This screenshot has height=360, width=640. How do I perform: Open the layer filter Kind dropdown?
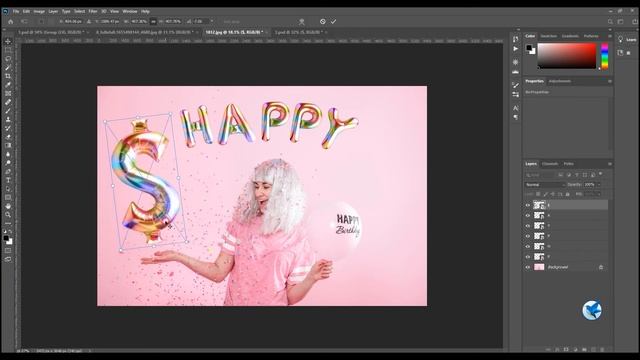click(540, 175)
